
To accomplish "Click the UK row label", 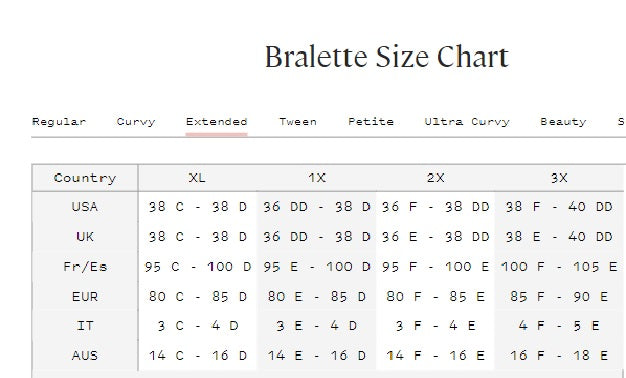I will pyautogui.click(x=85, y=237).
